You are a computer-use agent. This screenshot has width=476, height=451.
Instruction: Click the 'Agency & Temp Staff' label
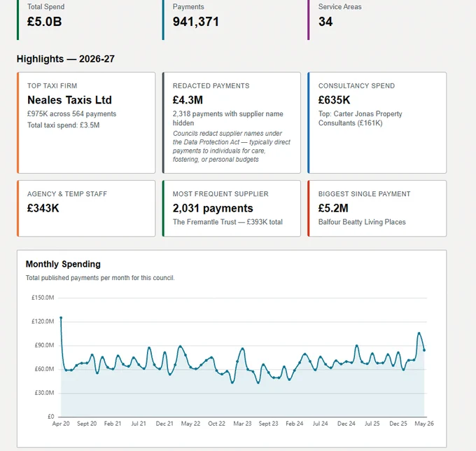click(x=67, y=194)
